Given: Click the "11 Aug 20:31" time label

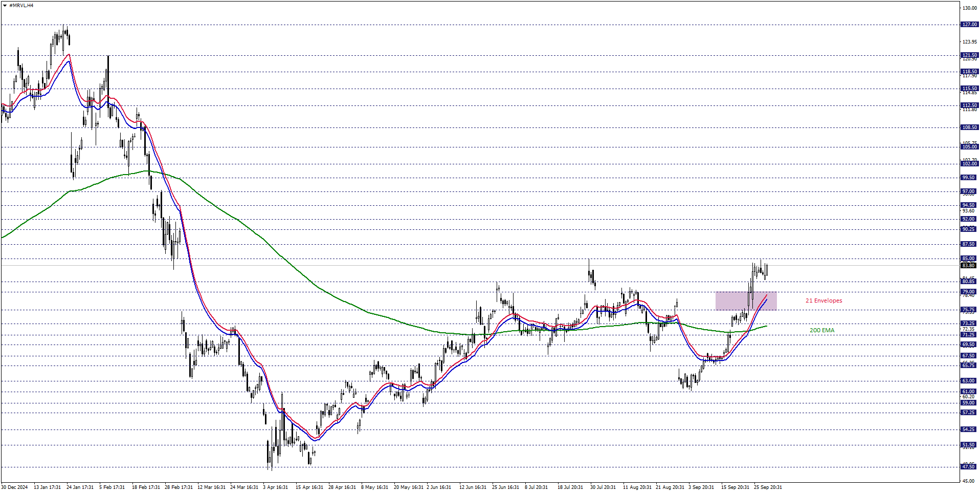Looking at the screenshot, I should click(637, 487).
